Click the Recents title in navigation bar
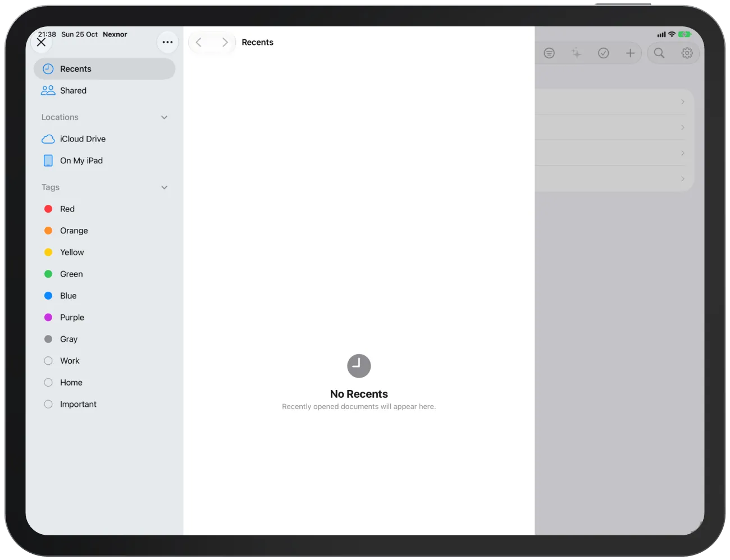730x560 pixels. [258, 42]
